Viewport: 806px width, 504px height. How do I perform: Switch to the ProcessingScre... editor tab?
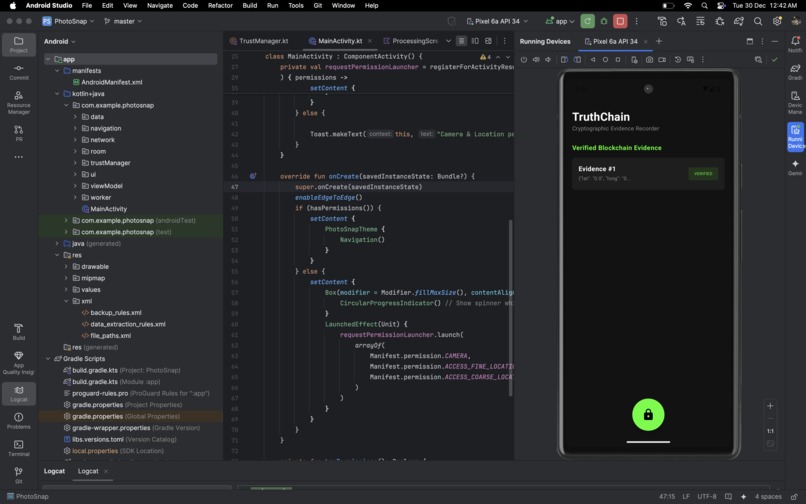411,41
